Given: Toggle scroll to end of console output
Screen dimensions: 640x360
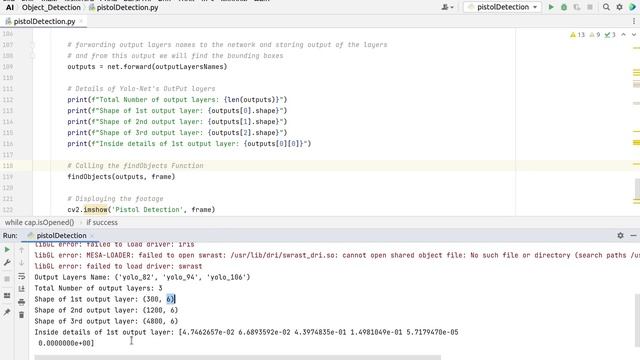Looking at the screenshot, I should [x=22, y=289].
